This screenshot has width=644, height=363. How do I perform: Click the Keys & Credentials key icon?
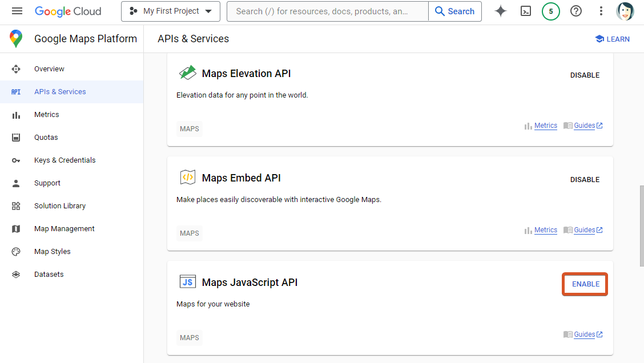coord(16,160)
